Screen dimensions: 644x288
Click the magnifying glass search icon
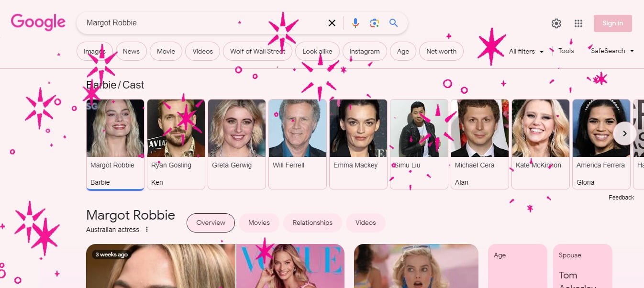tap(393, 23)
